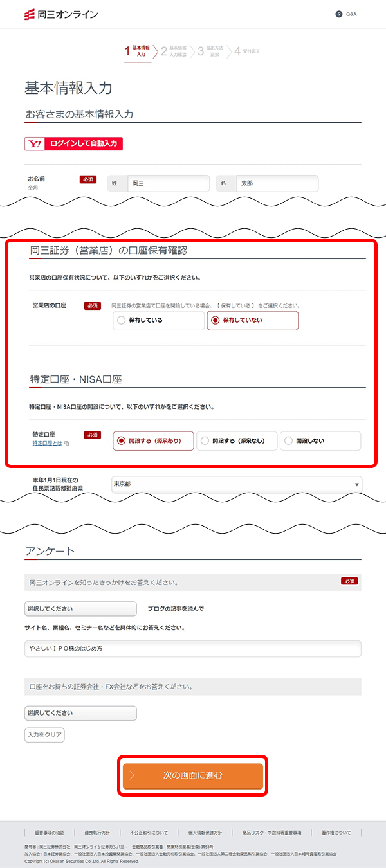
Task: Click step 3 提出方法選択 in progress bar
Action: tap(210, 51)
